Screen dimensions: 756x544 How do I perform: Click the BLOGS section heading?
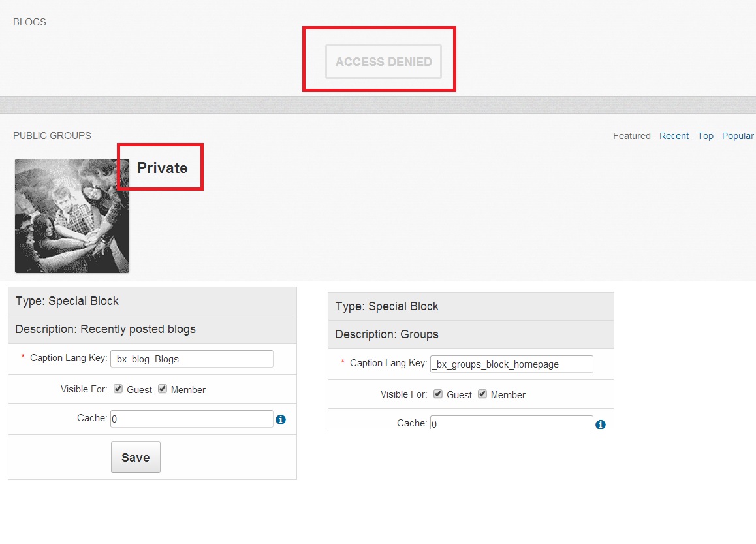tap(29, 22)
